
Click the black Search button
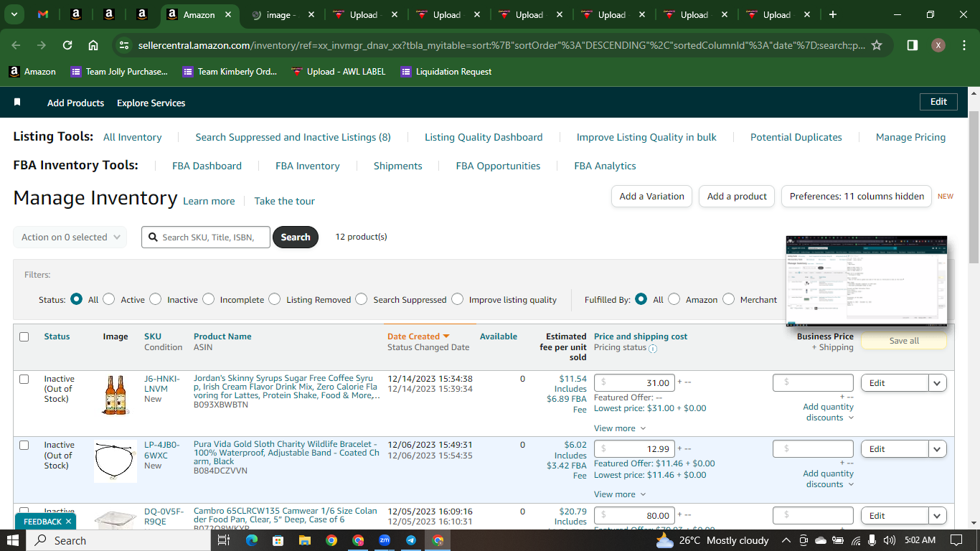[296, 237]
